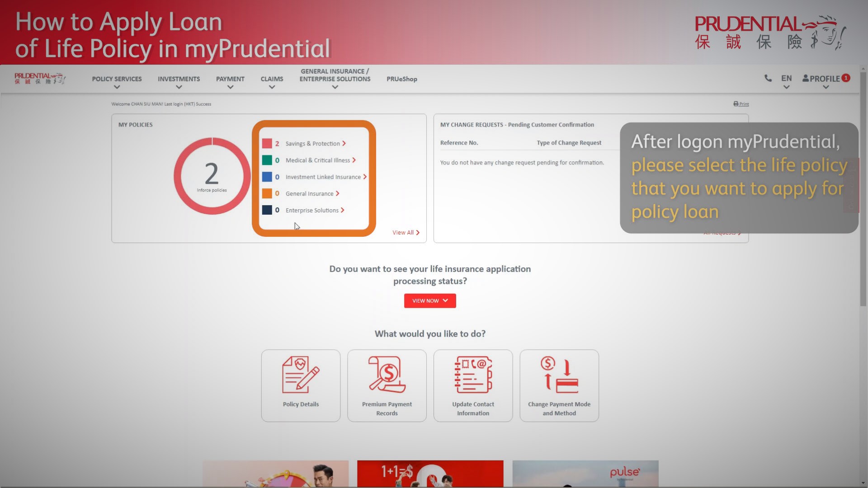868x488 pixels.
Task: Click Change Payment Mode and Method label
Action: click(x=559, y=409)
